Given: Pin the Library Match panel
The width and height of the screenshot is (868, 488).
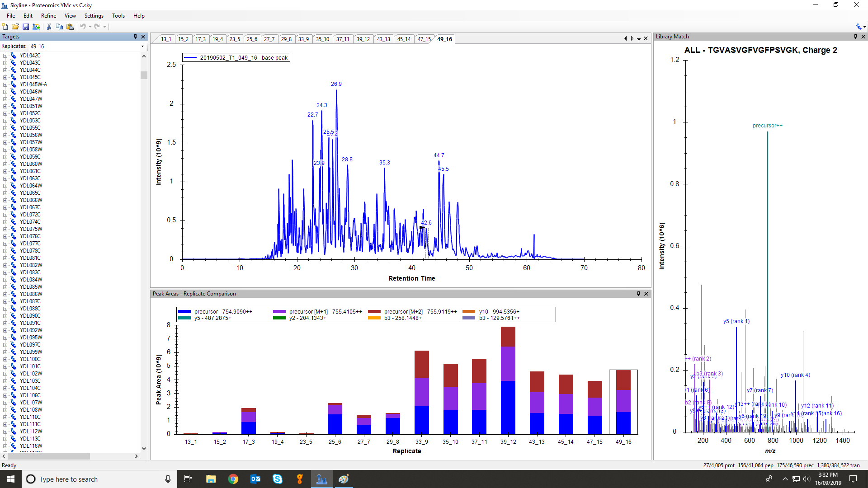Looking at the screenshot, I should click(x=855, y=37).
